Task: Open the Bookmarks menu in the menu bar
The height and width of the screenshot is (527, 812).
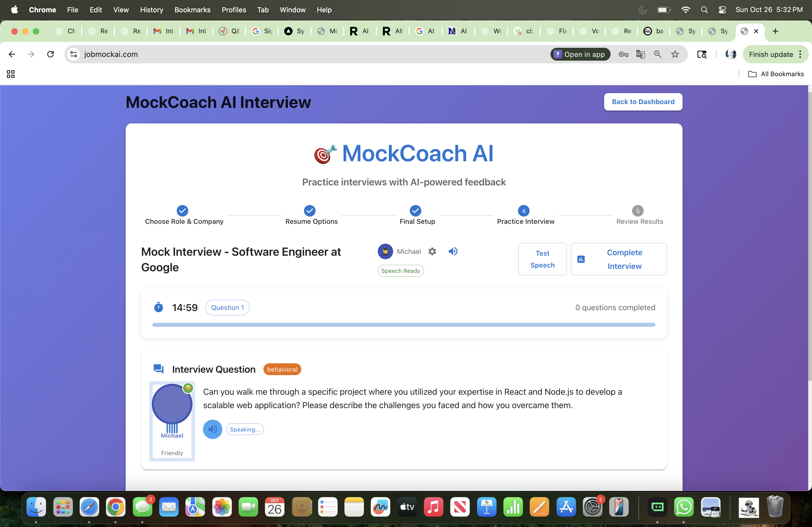Action: (193, 10)
